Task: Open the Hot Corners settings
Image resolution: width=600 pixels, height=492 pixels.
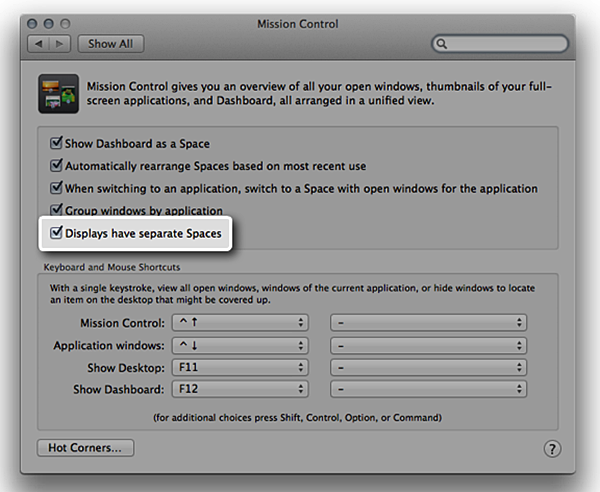Action: (x=85, y=448)
